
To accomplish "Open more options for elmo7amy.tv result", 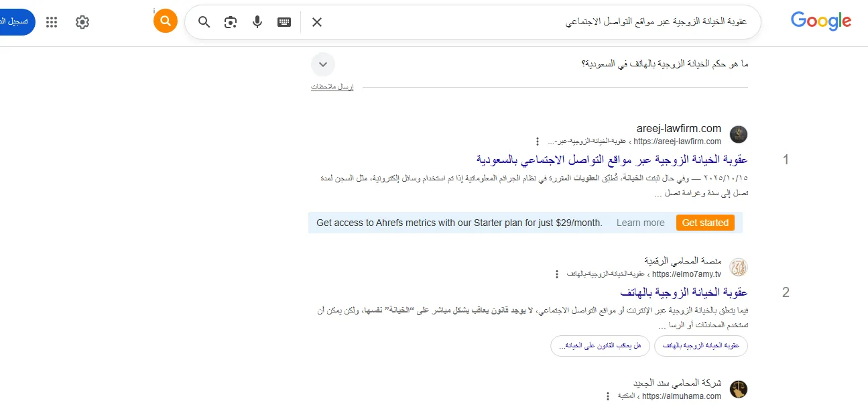I will pos(556,274).
